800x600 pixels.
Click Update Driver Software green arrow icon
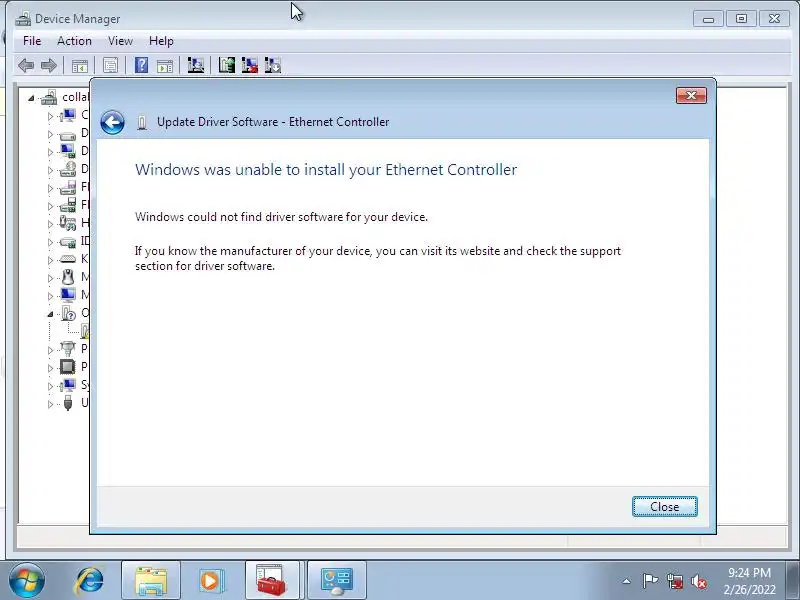click(227, 65)
